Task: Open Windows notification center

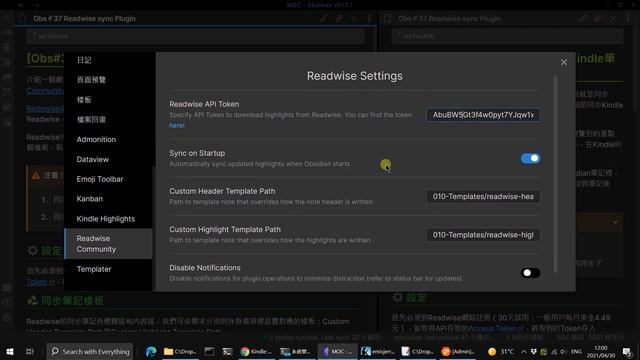Action: point(627,351)
